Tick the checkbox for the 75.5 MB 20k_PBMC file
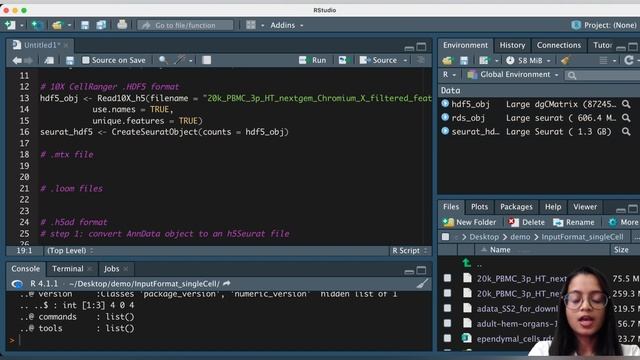640x360 pixels. pos(447,278)
